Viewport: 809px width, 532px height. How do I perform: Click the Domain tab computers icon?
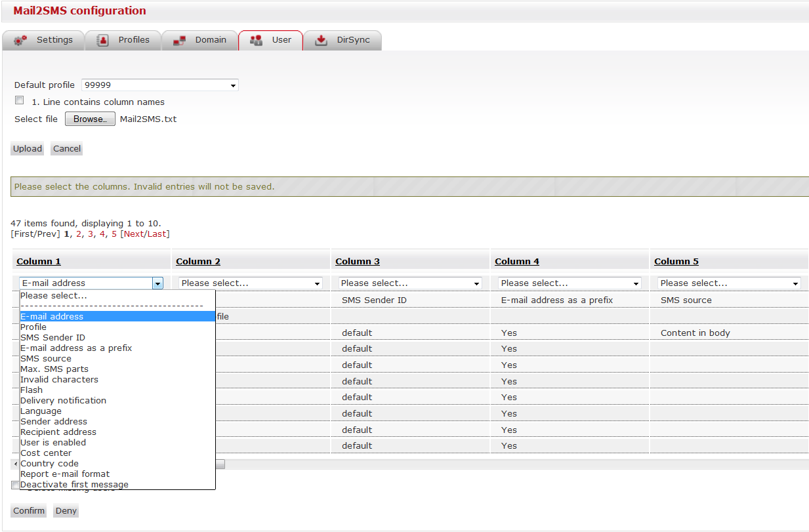[x=179, y=41]
